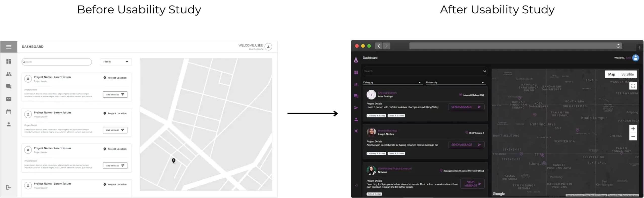Screen dimensions: 644x198
Task: Open chat bubbles icon in Before wireframe sidebar
Action: pyautogui.click(x=9, y=86)
